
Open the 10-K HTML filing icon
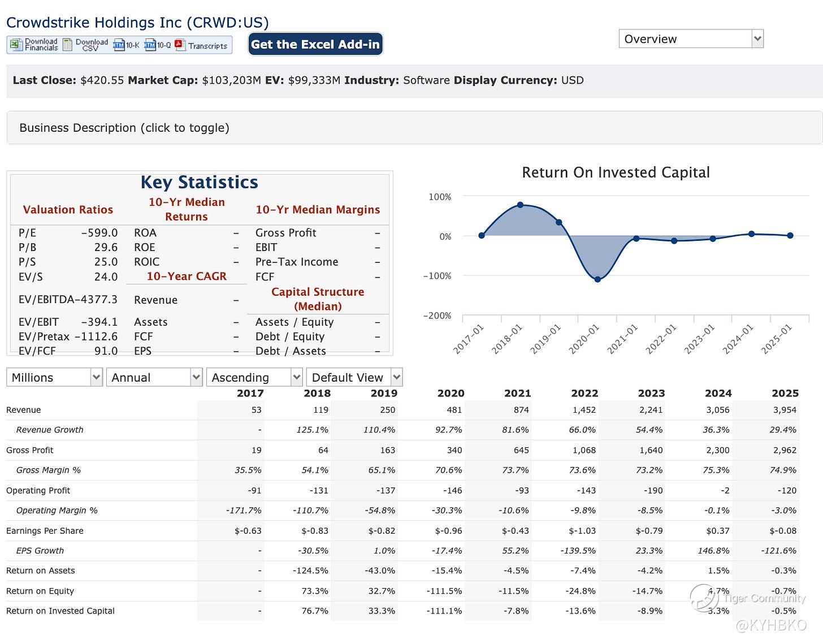(x=119, y=45)
